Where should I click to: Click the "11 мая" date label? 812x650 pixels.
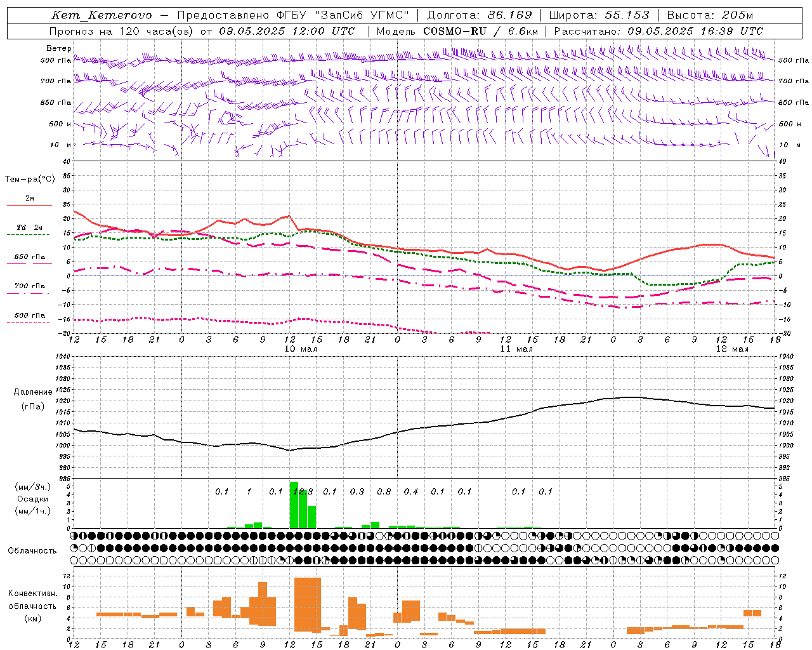(516, 349)
